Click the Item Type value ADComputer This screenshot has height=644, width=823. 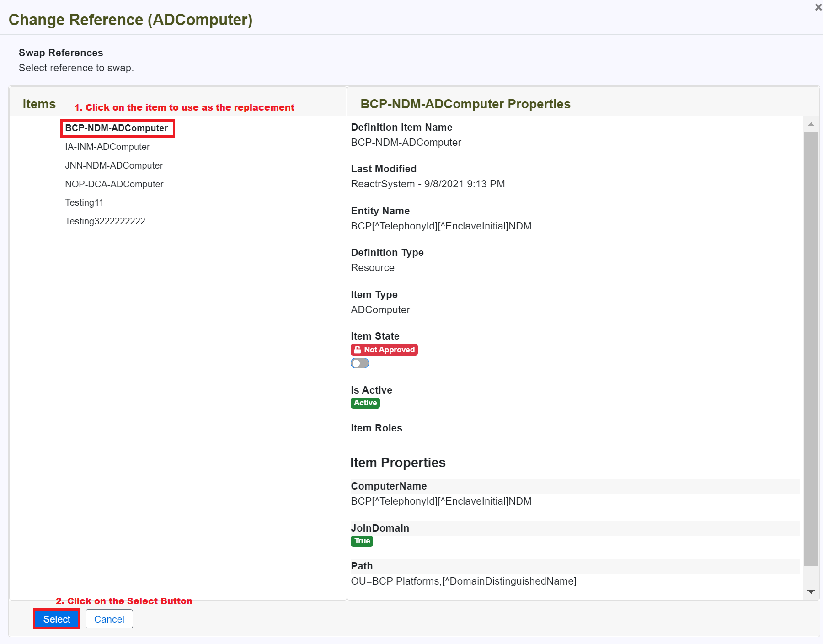coord(380,310)
